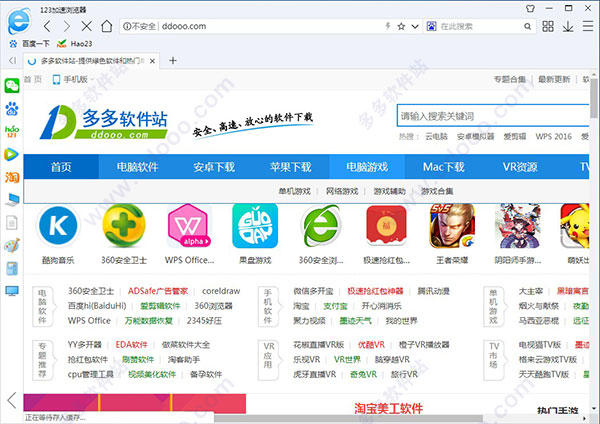Image resolution: width=600 pixels, height=424 pixels.
Task: Open the 优酷VR link
Action: 371,345
